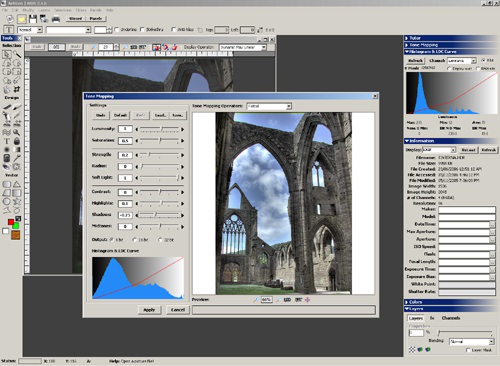Enable the Strikethru checkbox
This screenshot has height=366, width=500.
pyautogui.click(x=142, y=30)
